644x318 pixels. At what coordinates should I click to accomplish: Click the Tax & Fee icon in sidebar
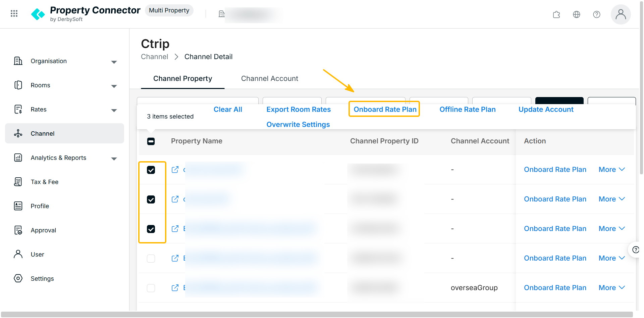[18, 182]
